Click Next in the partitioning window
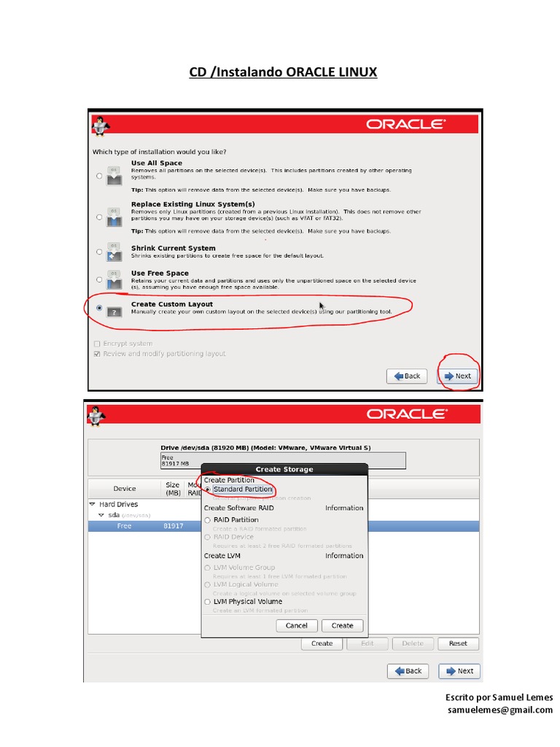Viewport: 560px width, 747px height. click(459, 671)
